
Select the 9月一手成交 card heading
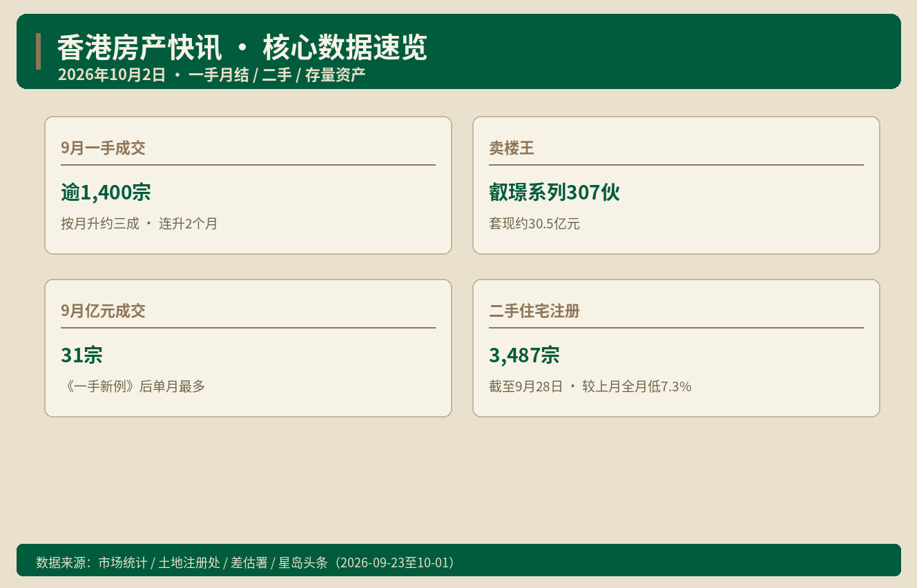tap(103, 148)
